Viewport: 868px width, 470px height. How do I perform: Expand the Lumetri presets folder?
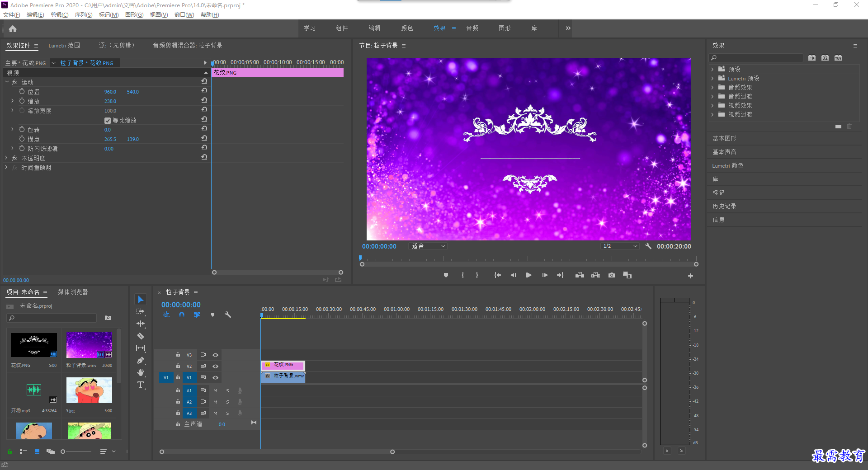pyautogui.click(x=712, y=78)
